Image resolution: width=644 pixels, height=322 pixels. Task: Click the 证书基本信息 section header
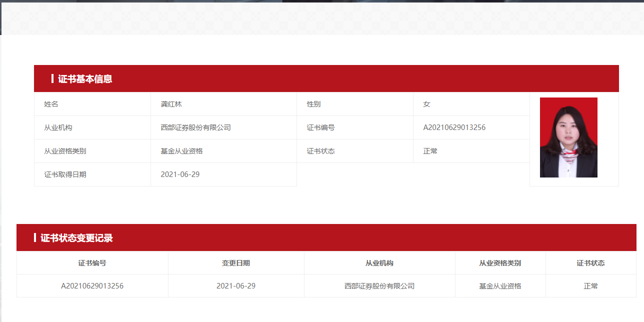pyautogui.click(x=85, y=79)
